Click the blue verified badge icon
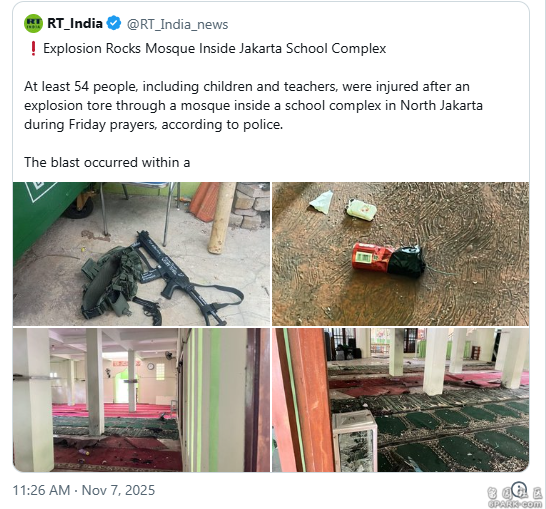Screen dimensions: 546x509 tap(114, 23)
